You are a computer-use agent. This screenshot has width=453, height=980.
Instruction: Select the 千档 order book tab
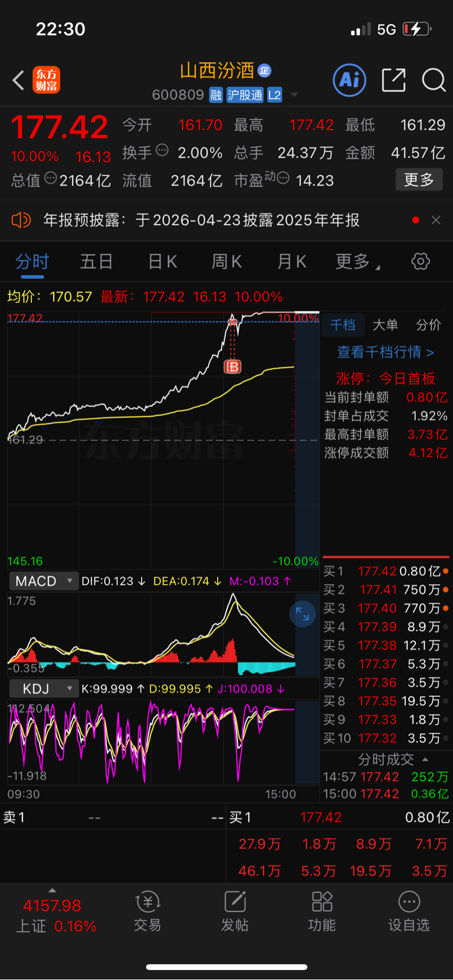coord(343,325)
